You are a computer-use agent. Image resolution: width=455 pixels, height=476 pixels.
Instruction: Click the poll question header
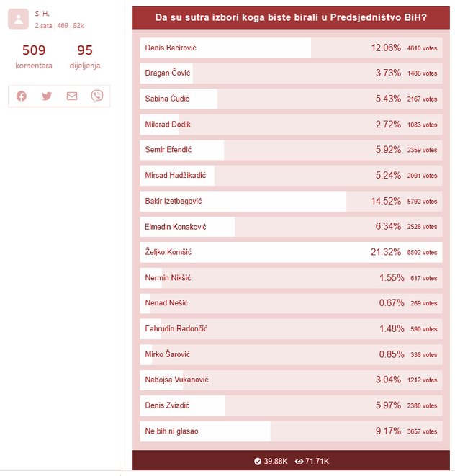(x=291, y=17)
